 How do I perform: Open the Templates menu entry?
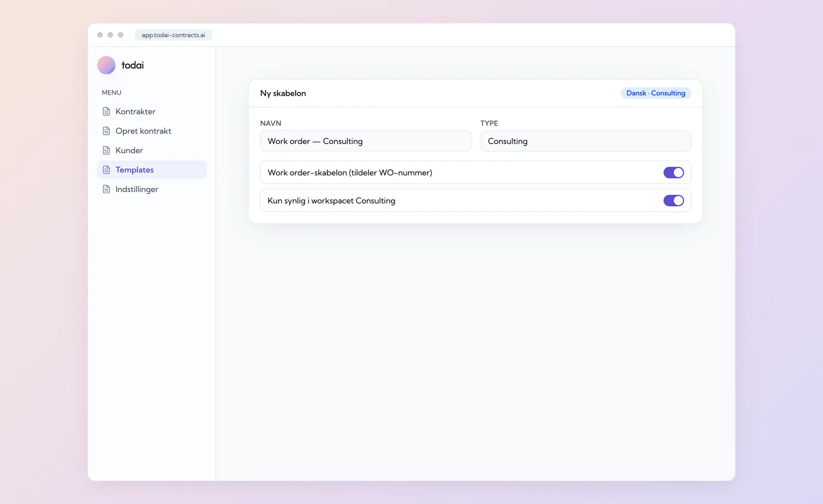152,170
